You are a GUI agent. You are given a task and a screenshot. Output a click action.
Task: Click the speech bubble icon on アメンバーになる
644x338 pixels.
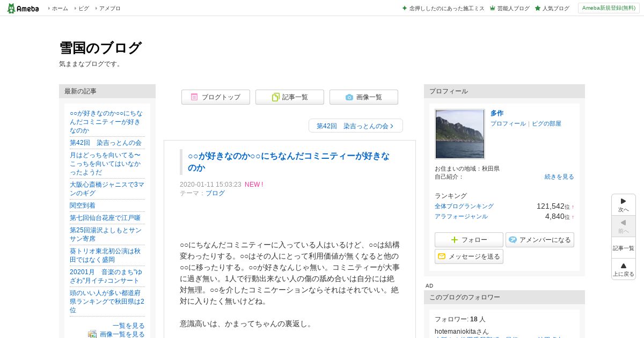(513, 240)
